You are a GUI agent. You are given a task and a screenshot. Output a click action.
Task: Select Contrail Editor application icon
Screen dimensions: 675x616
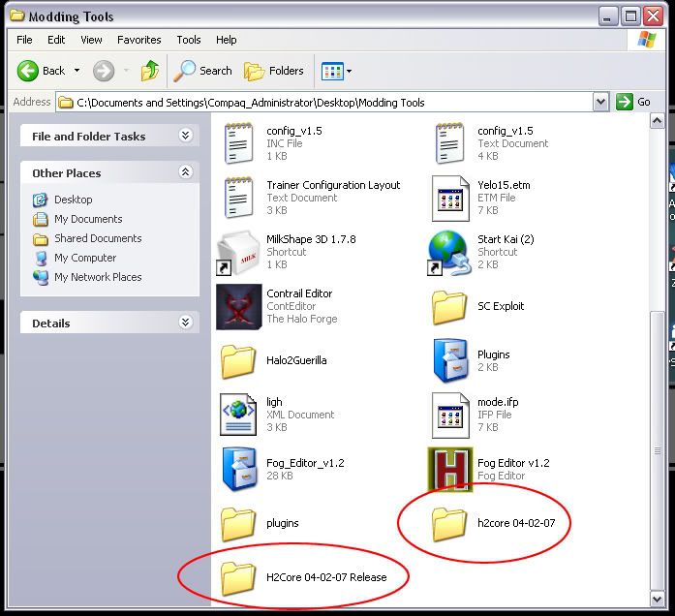pyautogui.click(x=238, y=306)
